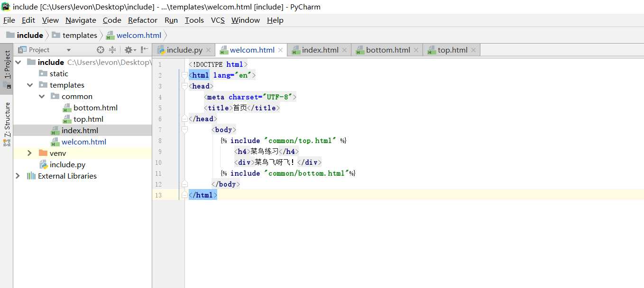Viewport: 644px width, 288px height.
Task: Switch to include.py editor tab
Action: (x=184, y=50)
